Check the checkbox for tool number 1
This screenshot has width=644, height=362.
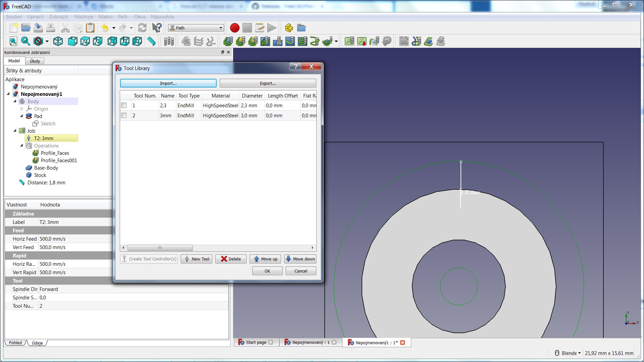pyautogui.click(x=124, y=105)
